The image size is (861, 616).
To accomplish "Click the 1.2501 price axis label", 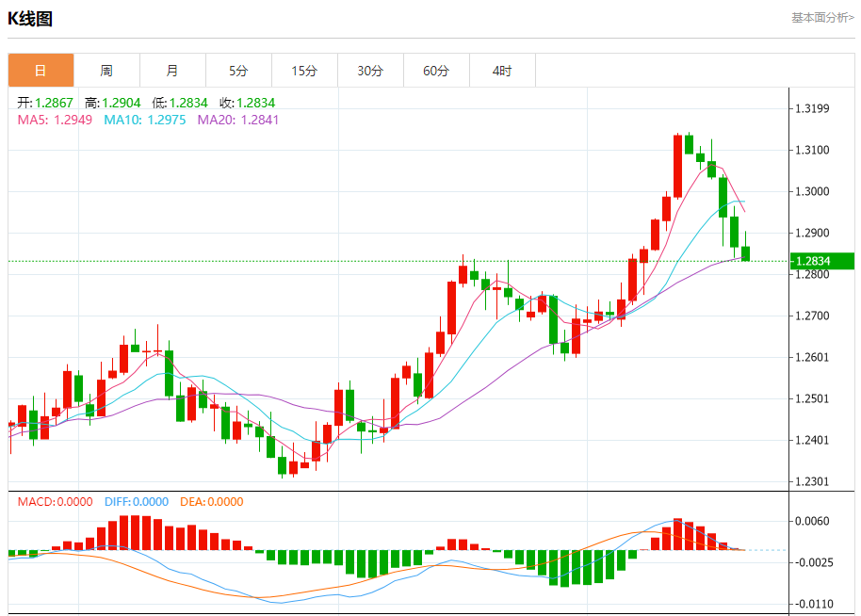I will tap(812, 398).
